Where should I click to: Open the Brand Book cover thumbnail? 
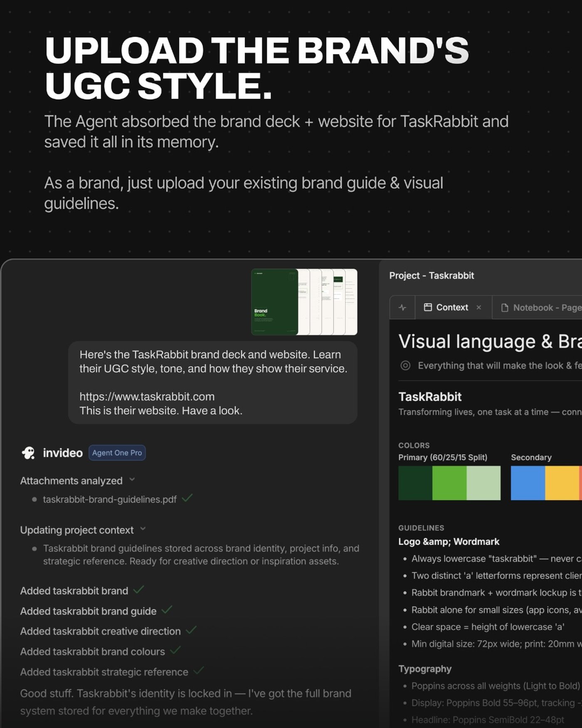pos(275,302)
